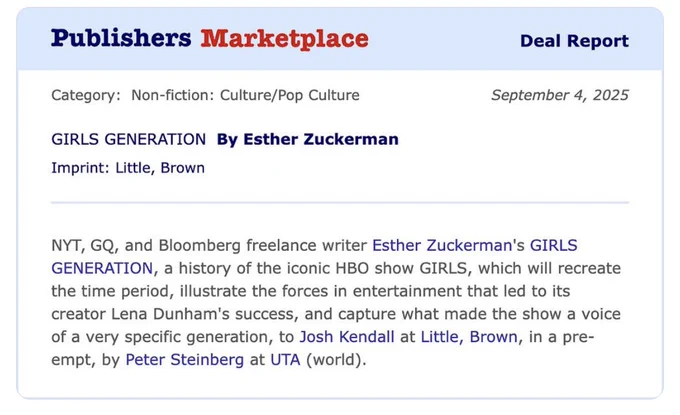Click the red Marketplace word in the logo

tap(284, 39)
